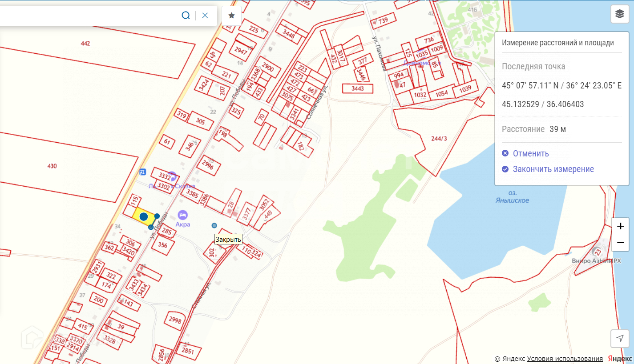Click parcel number 2998
Screen dimensions: 634x364
[x=175, y=320]
